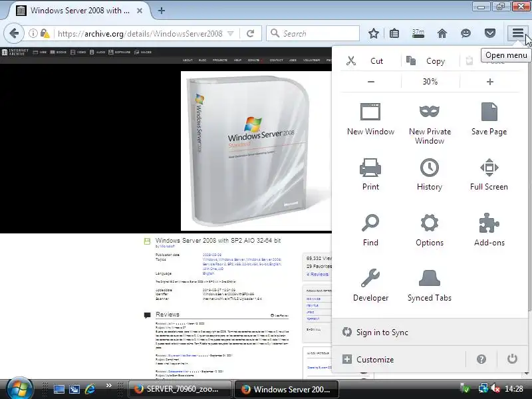Click the Exit Firefox power icon
532x399 pixels.
(512, 359)
